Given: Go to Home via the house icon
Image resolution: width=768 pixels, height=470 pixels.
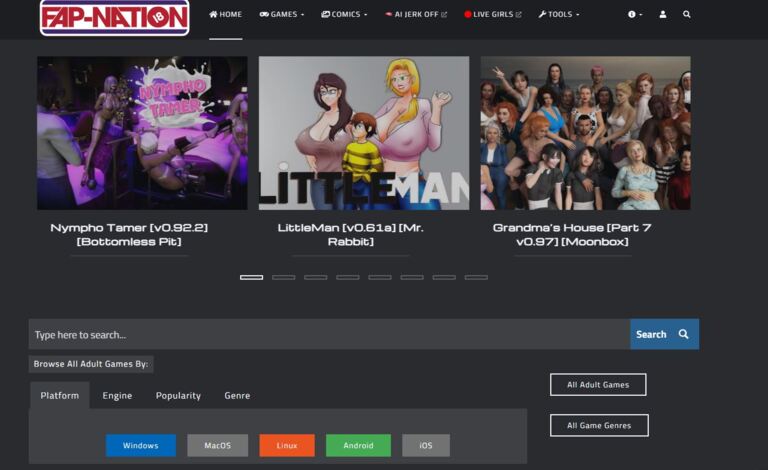Looking at the screenshot, I should pos(213,15).
